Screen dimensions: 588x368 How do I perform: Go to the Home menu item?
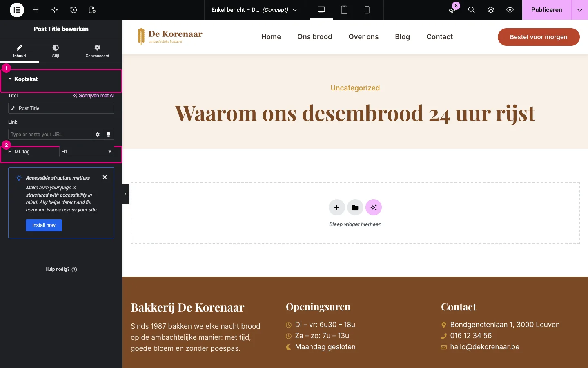[x=271, y=37]
